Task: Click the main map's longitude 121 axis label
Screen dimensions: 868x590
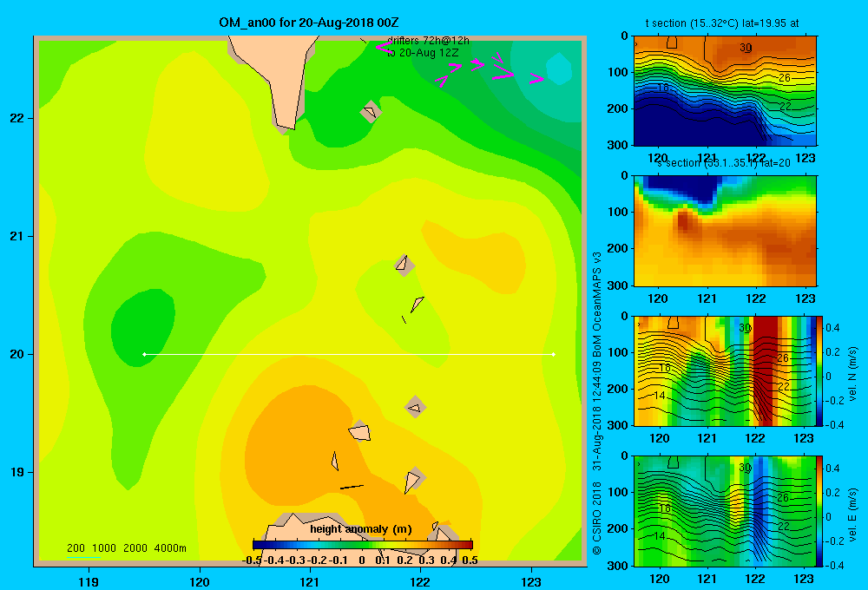Action: (x=310, y=581)
